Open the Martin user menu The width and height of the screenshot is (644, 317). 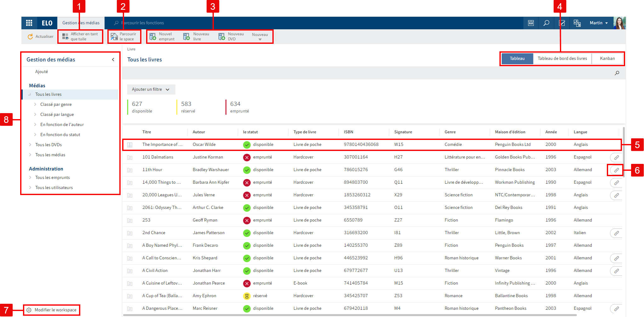[599, 23]
